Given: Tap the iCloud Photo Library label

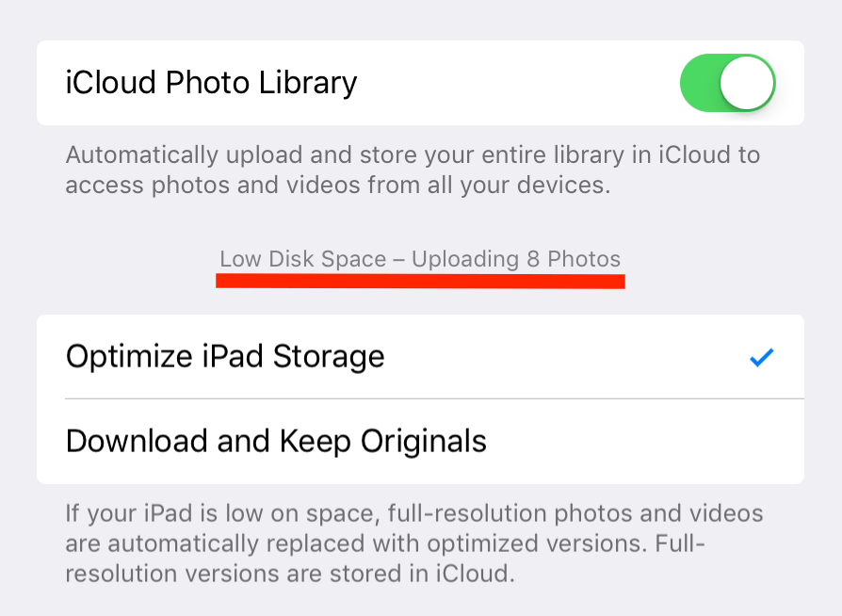Looking at the screenshot, I should click(211, 83).
